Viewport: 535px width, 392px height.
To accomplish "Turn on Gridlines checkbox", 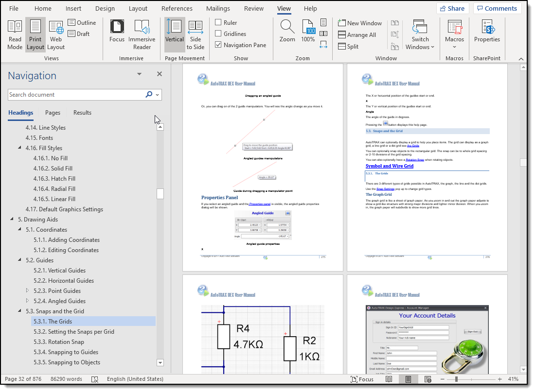I will [218, 34].
